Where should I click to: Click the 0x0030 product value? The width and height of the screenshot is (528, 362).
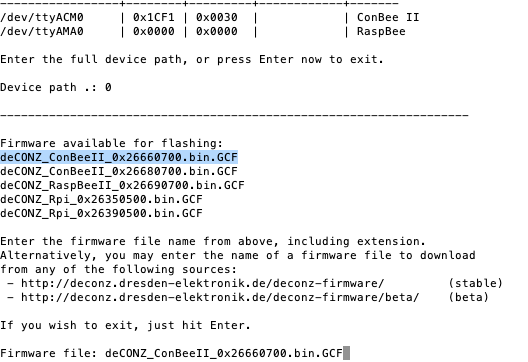(217, 17)
